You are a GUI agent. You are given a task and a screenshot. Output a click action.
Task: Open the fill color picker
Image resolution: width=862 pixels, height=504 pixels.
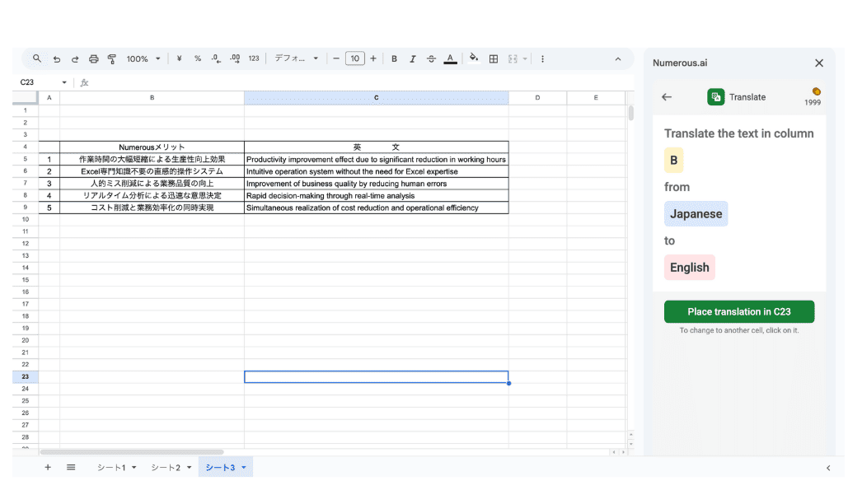tap(474, 58)
